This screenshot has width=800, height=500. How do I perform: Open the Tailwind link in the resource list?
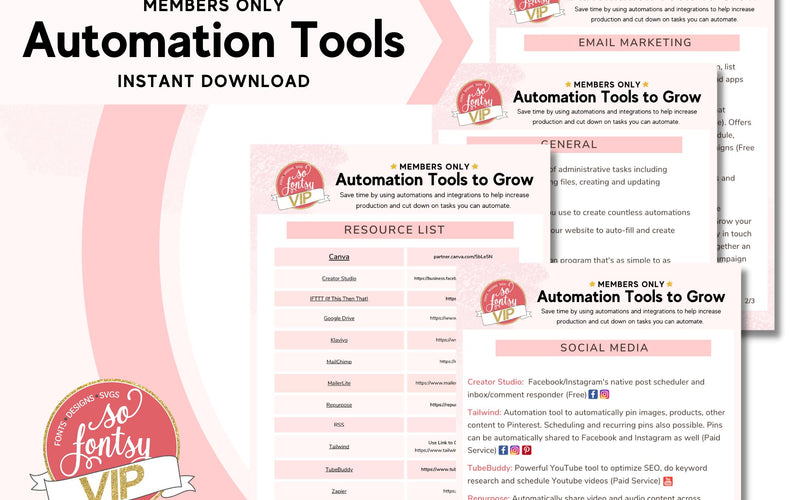tap(339, 446)
